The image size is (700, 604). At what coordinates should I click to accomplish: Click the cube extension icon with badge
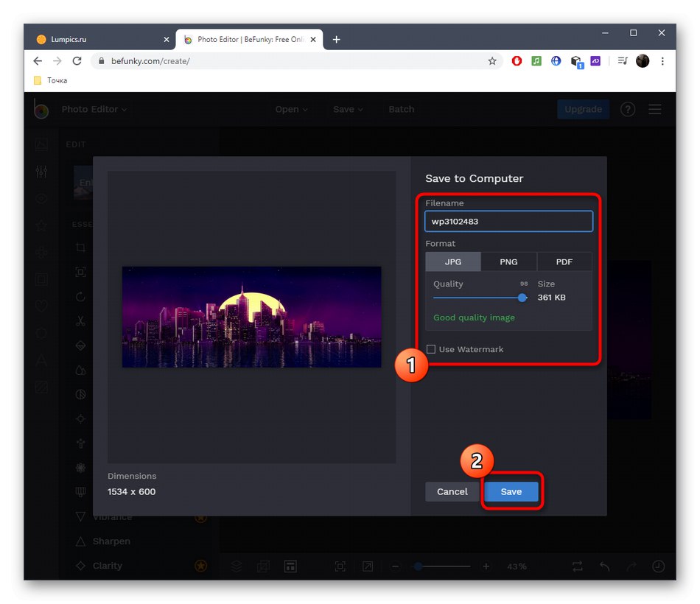[576, 62]
